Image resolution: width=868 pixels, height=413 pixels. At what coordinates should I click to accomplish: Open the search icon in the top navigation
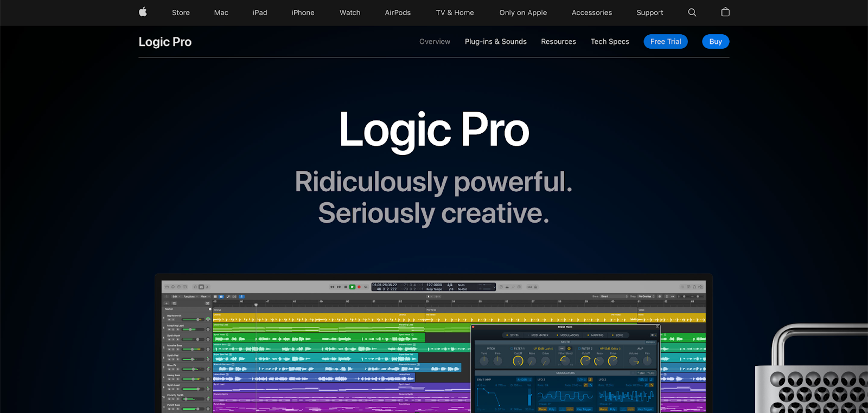tap(692, 12)
